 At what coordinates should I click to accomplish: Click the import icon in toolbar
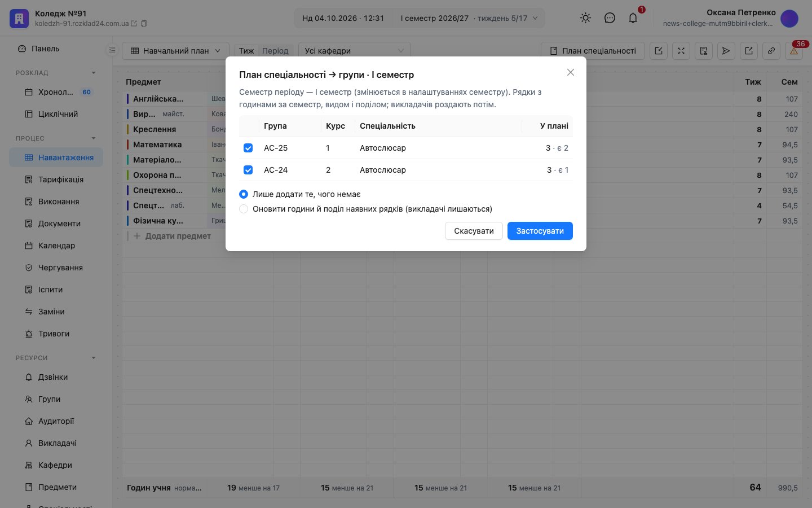pos(659,51)
